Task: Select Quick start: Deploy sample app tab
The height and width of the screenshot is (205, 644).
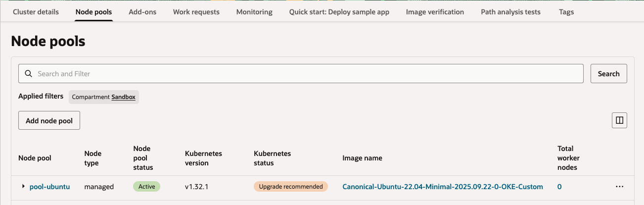Action: [339, 12]
